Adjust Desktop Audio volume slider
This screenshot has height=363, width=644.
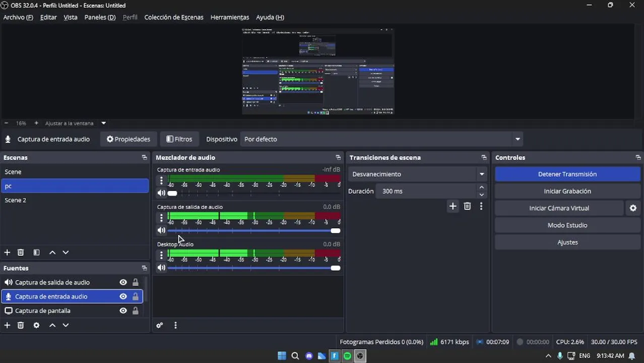pyautogui.click(x=254, y=268)
